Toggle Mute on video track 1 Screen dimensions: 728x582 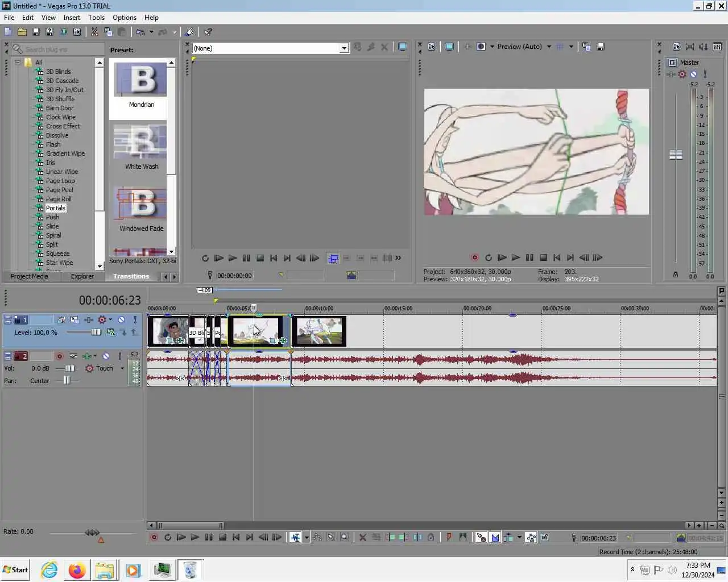(x=121, y=320)
